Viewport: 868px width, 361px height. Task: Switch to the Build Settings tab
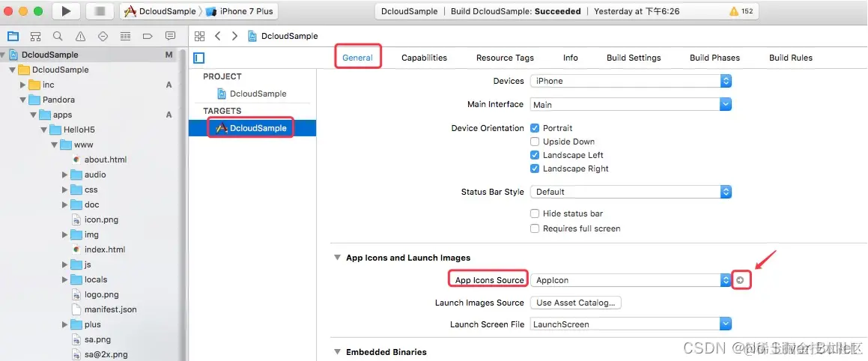pyautogui.click(x=634, y=58)
